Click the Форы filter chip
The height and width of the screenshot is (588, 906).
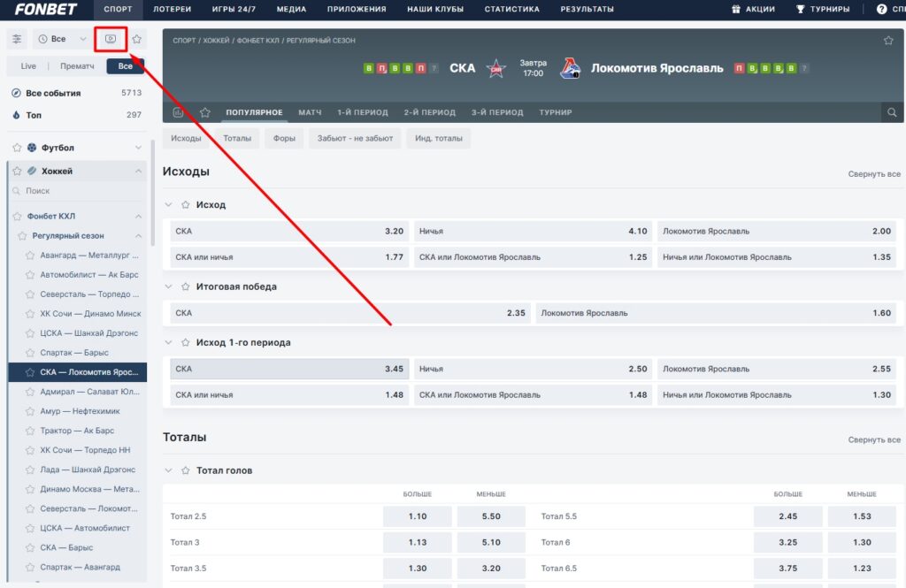[284, 138]
